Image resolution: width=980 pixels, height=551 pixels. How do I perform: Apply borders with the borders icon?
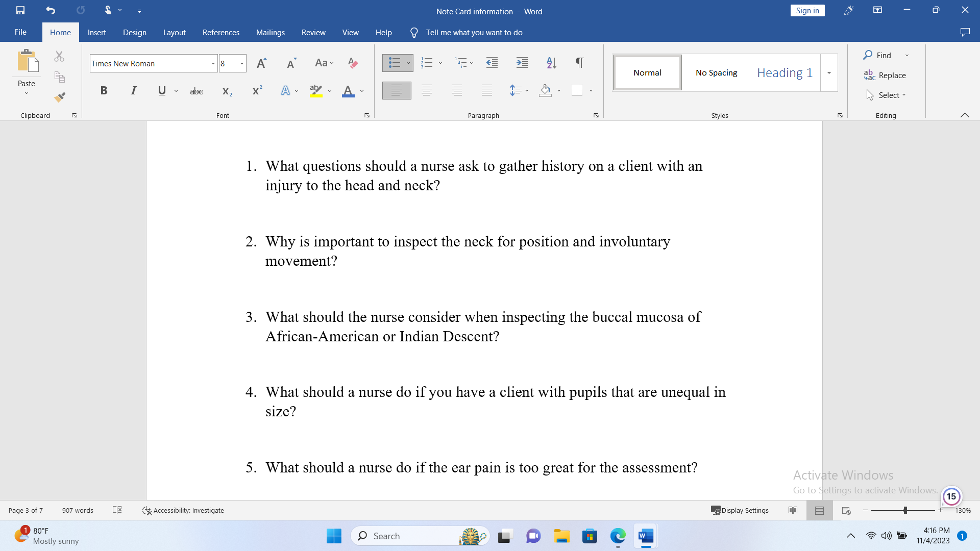click(x=577, y=90)
